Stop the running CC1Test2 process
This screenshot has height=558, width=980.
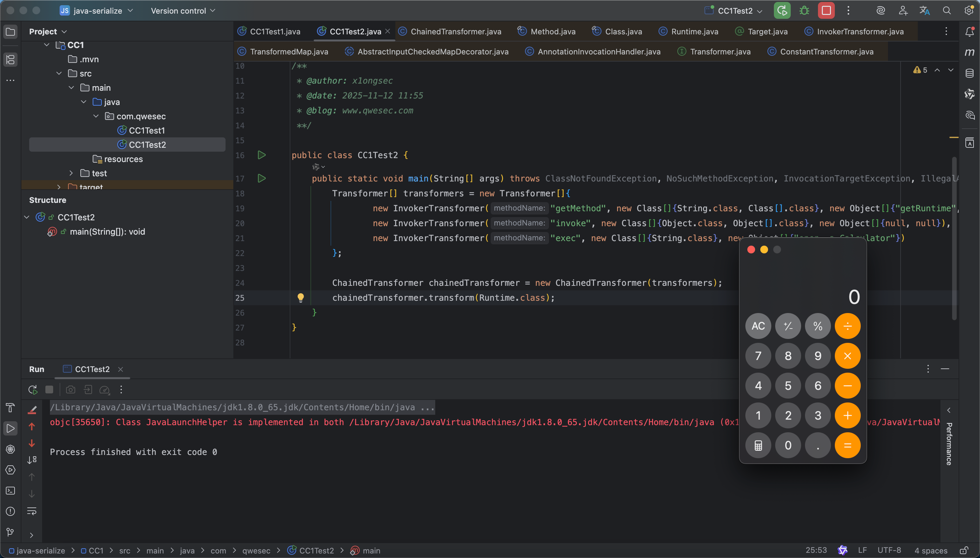826,11
